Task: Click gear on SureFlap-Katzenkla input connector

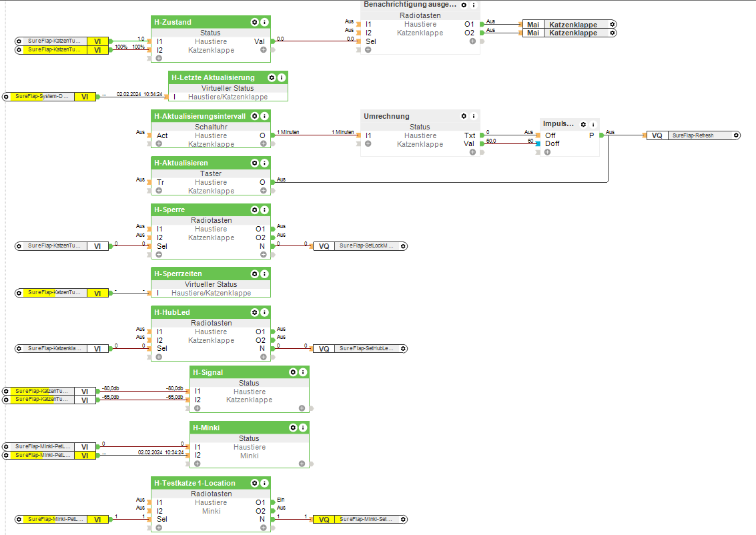Action: point(19,348)
